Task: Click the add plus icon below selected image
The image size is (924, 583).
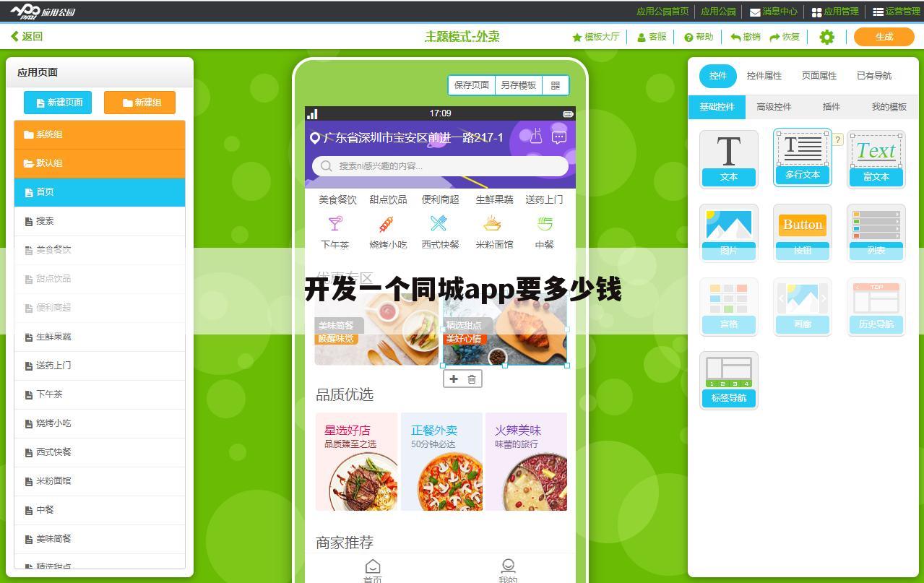Action: click(x=454, y=379)
